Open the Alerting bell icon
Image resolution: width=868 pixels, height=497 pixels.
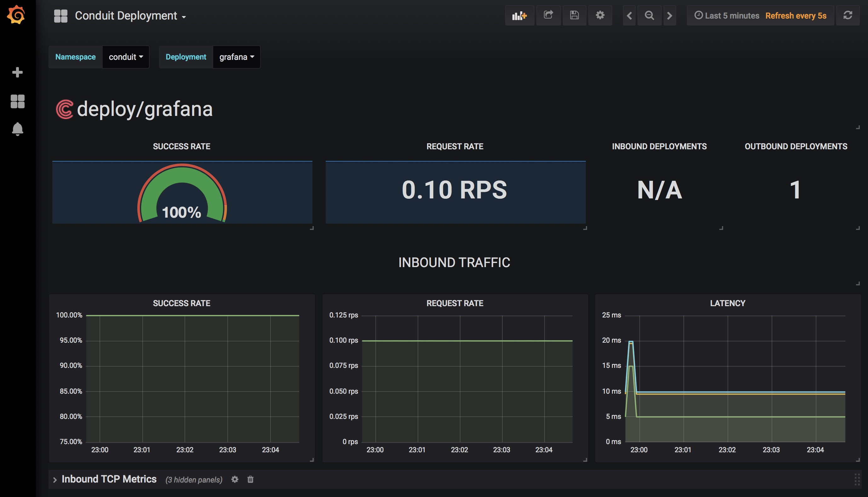click(x=17, y=129)
